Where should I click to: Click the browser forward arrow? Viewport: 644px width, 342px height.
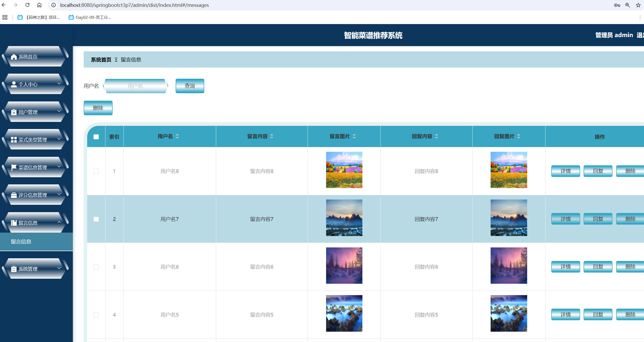[15, 5]
